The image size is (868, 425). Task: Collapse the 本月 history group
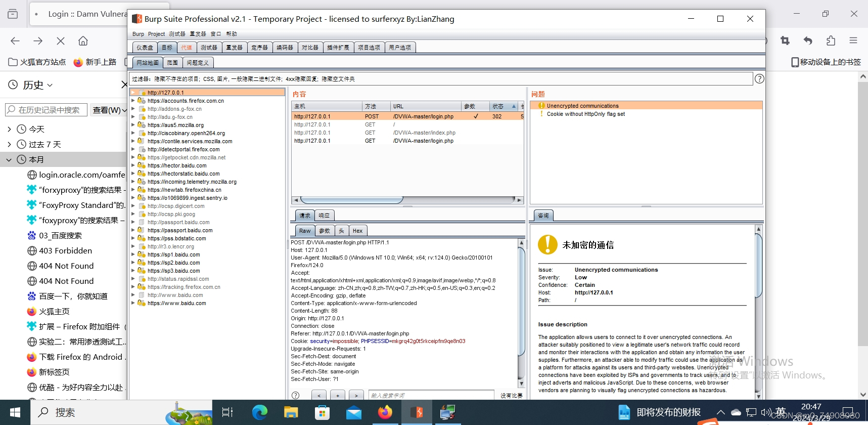[9, 159]
